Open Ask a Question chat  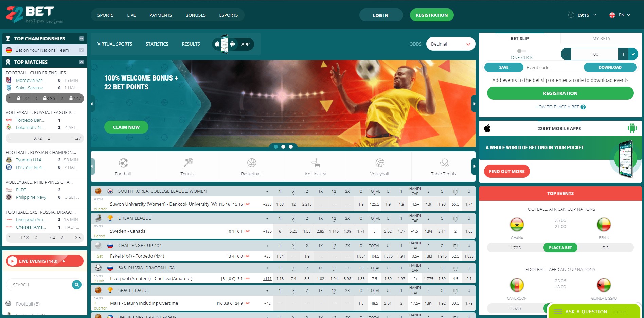coord(594,311)
